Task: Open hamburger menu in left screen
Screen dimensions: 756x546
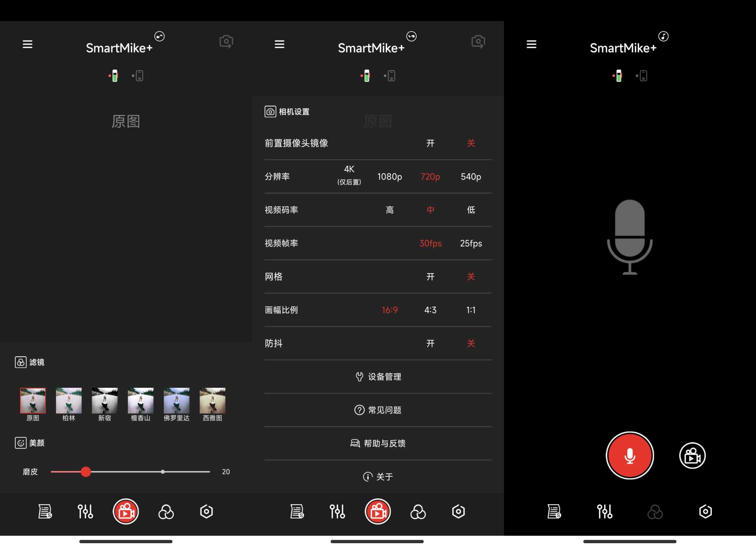Action: [28, 44]
